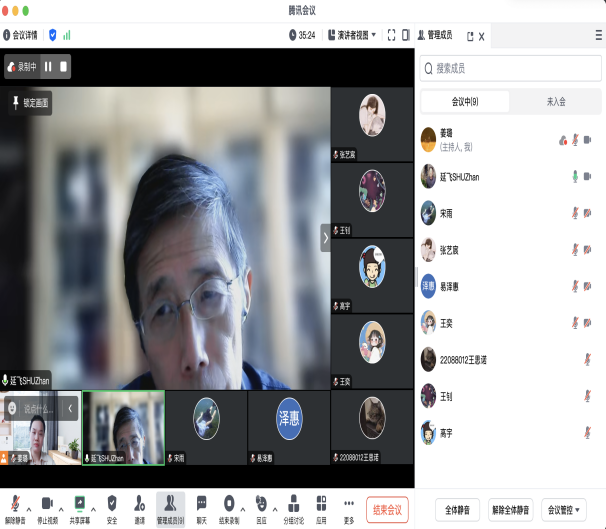Toggle the microphone icon for 延飞SHUZhan
The image size is (606, 529).
coord(574,176)
